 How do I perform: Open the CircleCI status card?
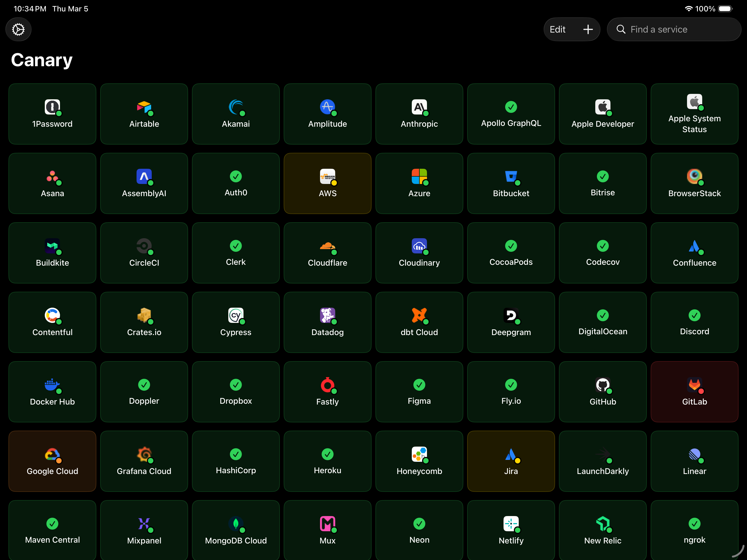(144, 253)
